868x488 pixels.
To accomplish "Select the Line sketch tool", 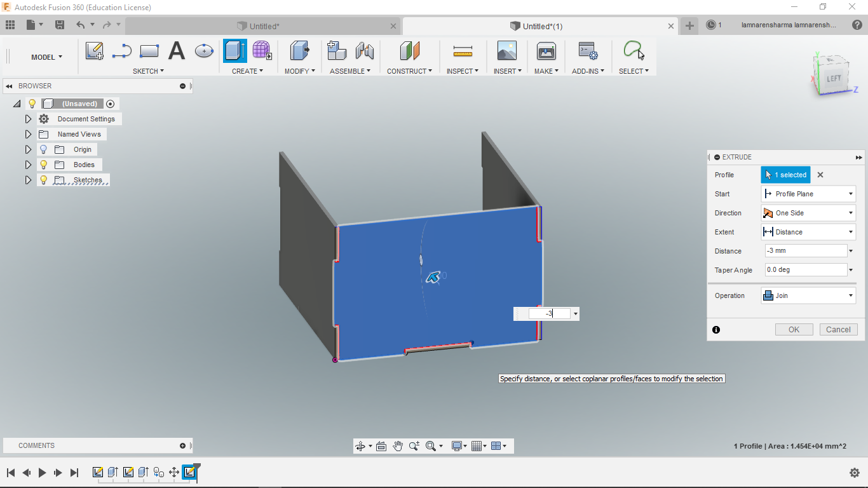I will [121, 51].
